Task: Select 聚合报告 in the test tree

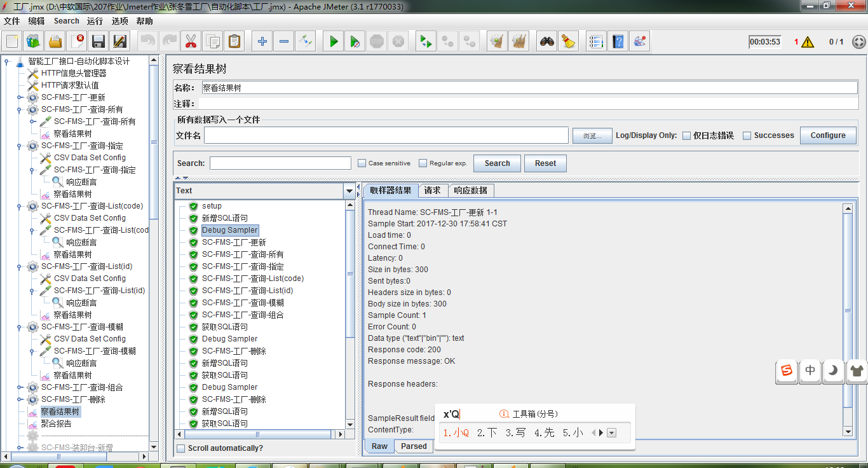Action: (56, 424)
